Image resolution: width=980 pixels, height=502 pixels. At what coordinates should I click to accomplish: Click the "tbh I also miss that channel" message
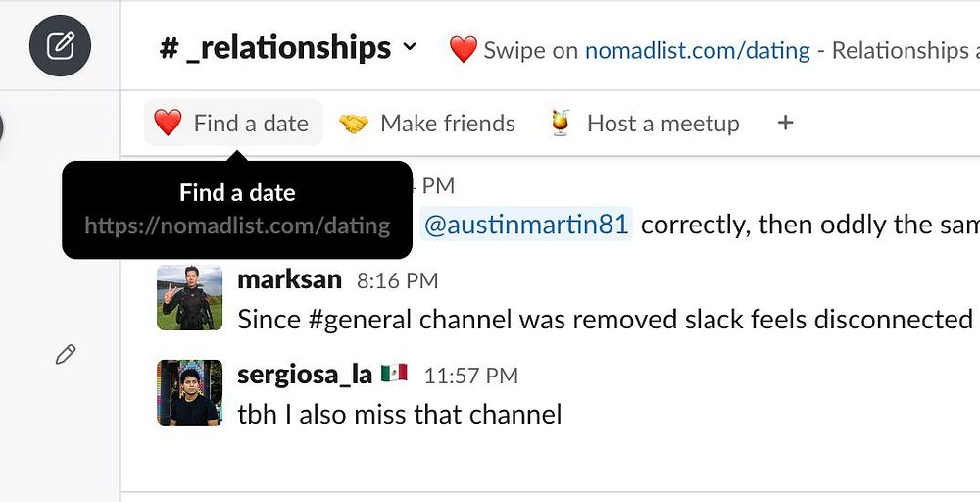pyautogui.click(x=400, y=414)
